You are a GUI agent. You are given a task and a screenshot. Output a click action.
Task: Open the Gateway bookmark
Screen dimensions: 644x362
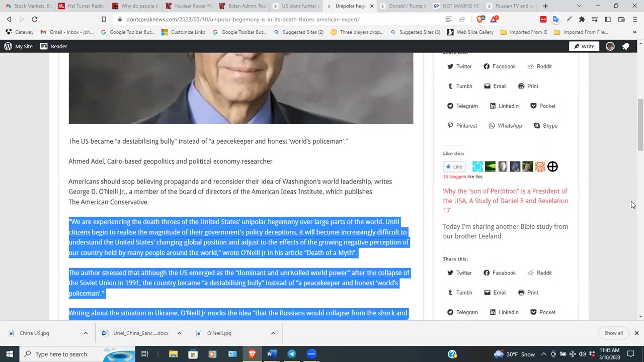[x=19, y=32]
